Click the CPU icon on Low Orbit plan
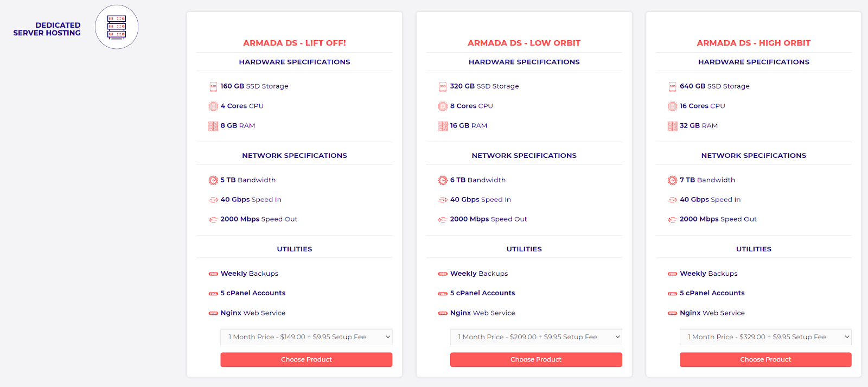 442,106
